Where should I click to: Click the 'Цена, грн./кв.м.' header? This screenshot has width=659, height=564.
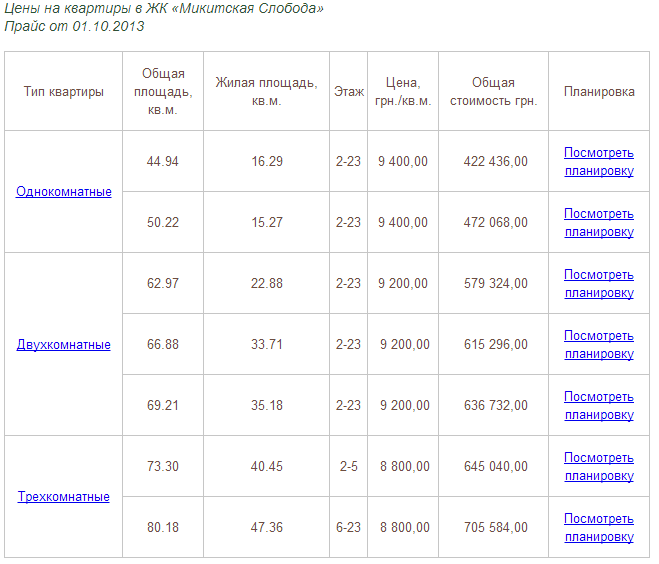coord(403,92)
